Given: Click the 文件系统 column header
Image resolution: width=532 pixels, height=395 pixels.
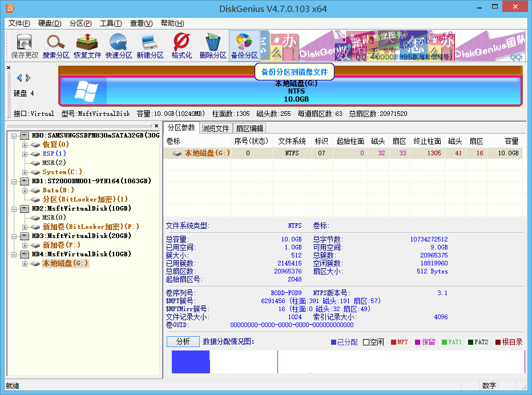Looking at the screenshot, I should click(292, 141).
